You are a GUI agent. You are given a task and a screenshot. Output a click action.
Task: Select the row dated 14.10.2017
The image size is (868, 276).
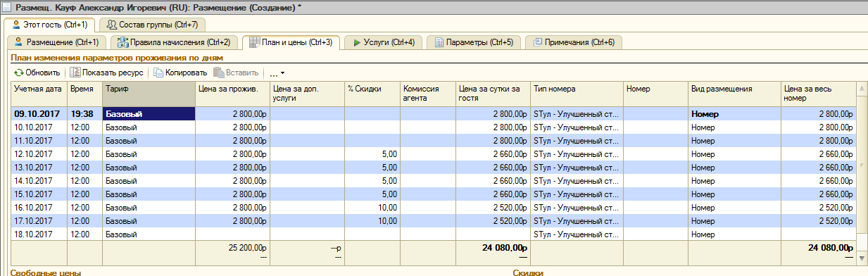coord(434,181)
